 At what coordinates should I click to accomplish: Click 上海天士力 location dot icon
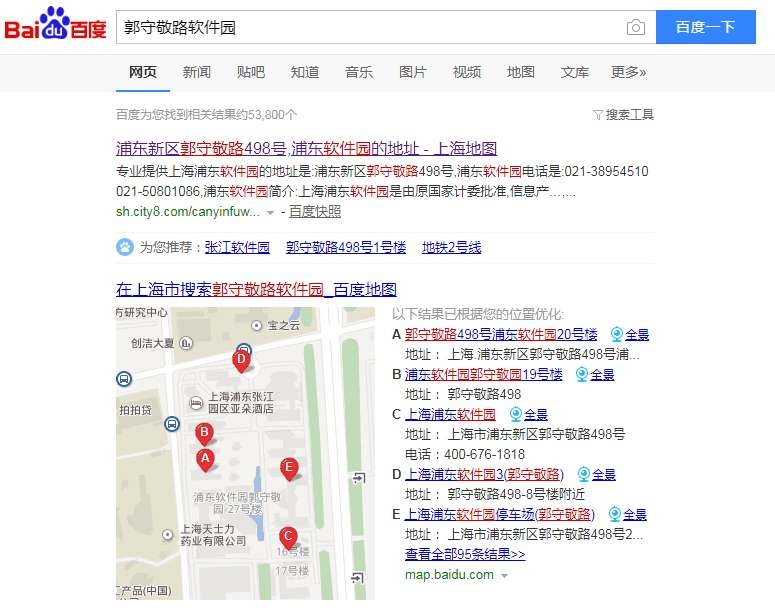pos(168,534)
